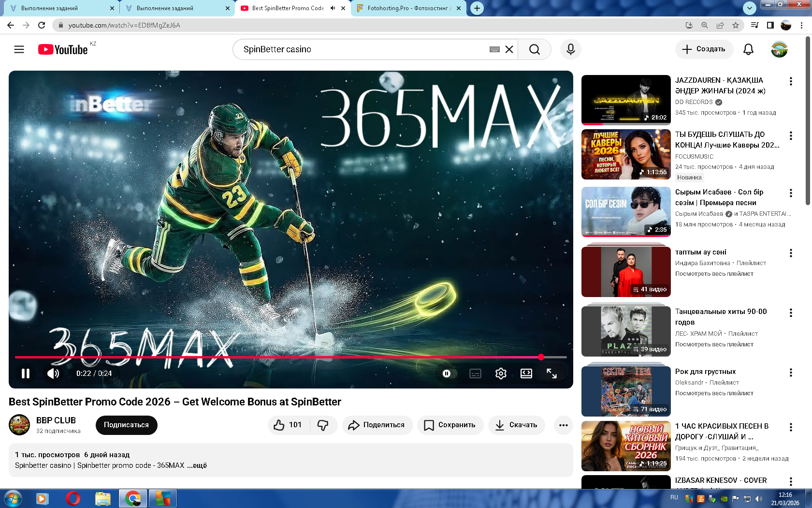Open tab search chevron dropdown
This screenshot has height=508, width=812.
(749, 8)
